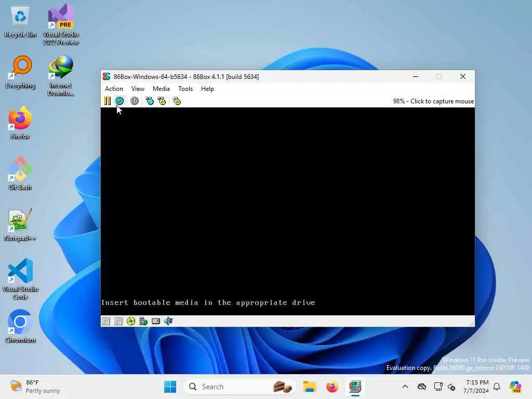Screen dimensions: 532x399
Task: Click the ACPI shutdown power icon
Action: [135, 101]
